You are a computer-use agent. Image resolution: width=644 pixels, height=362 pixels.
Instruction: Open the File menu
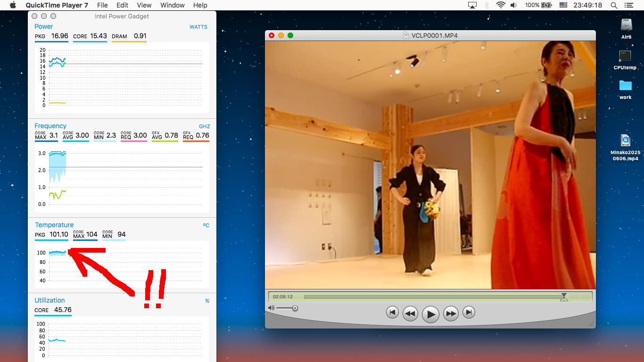pos(102,5)
